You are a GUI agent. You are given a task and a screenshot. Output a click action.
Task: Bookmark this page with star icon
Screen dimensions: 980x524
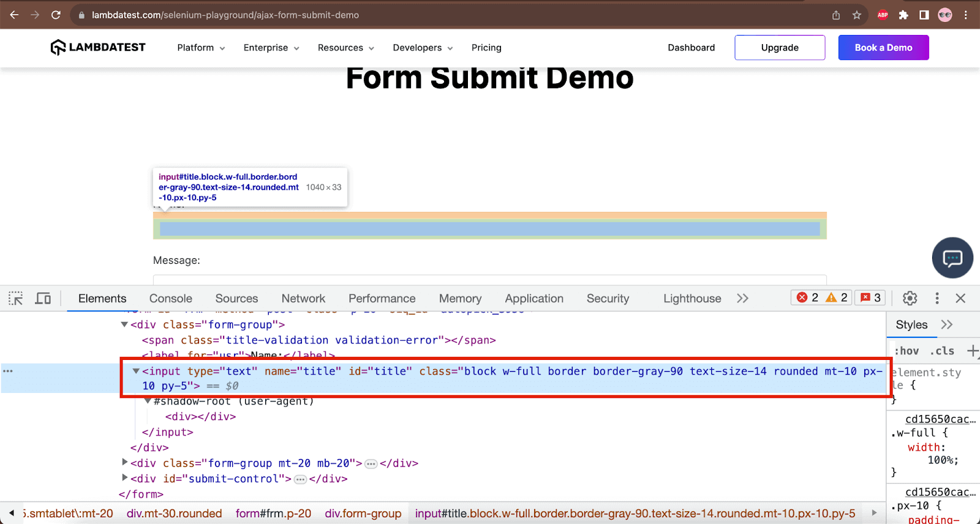coord(857,15)
